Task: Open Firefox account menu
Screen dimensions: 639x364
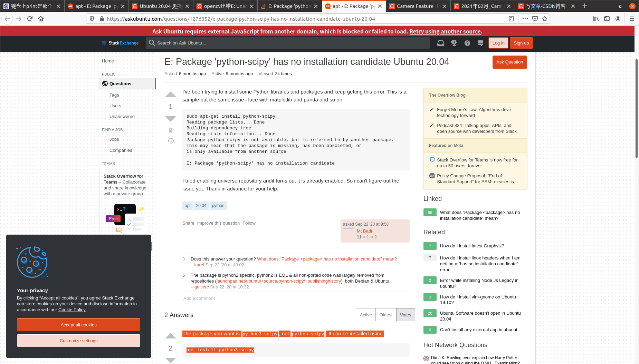Action: coord(618,19)
